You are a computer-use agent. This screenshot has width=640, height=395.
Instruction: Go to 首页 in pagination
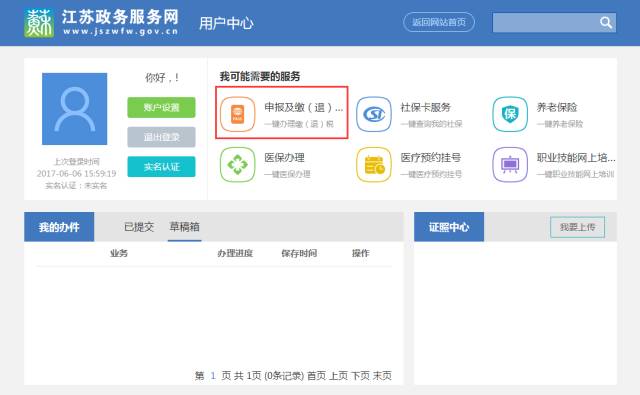click(316, 375)
